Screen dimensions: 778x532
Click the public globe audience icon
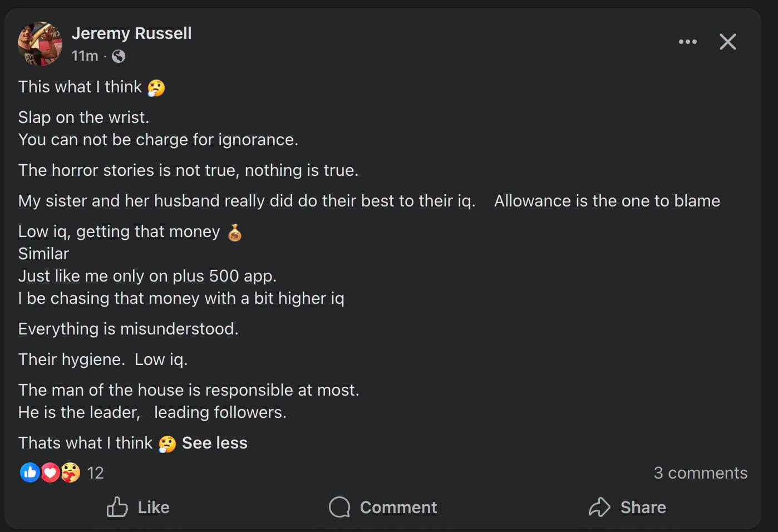[x=119, y=56]
